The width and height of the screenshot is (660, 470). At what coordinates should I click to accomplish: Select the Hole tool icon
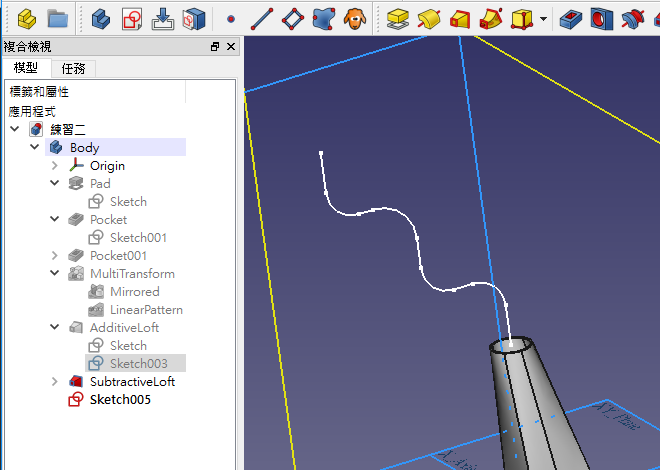602,19
